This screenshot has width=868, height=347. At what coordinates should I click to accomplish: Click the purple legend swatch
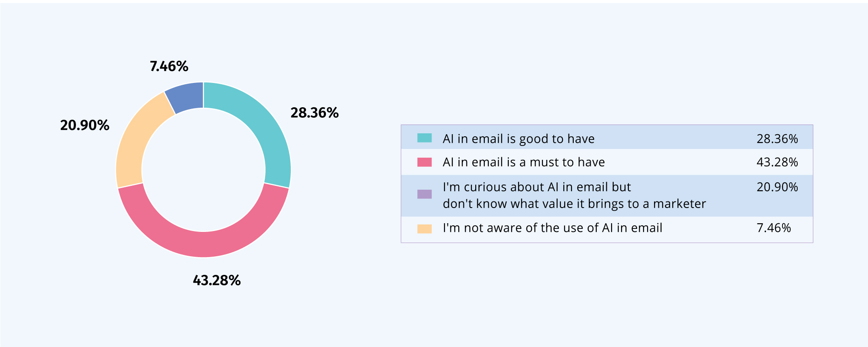click(x=424, y=194)
